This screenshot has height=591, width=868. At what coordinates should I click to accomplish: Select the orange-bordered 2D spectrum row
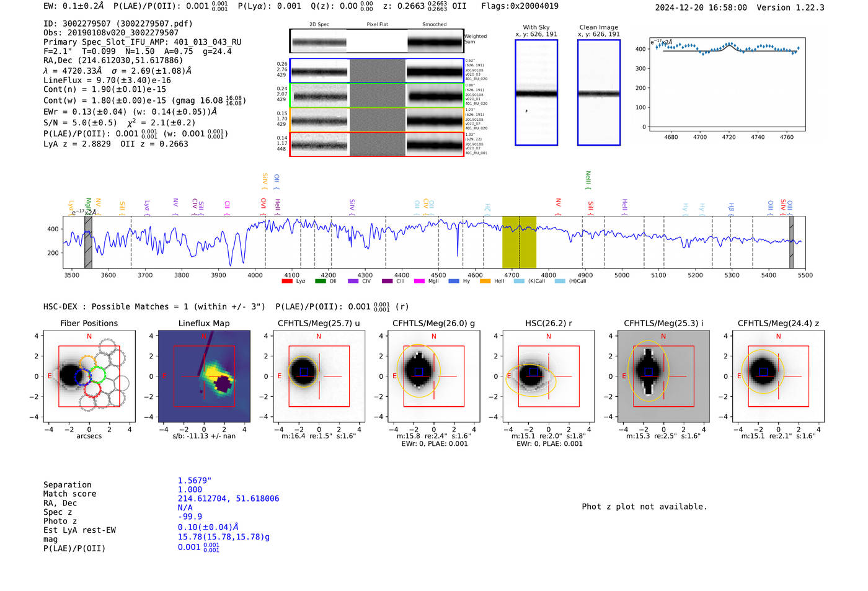click(x=377, y=120)
